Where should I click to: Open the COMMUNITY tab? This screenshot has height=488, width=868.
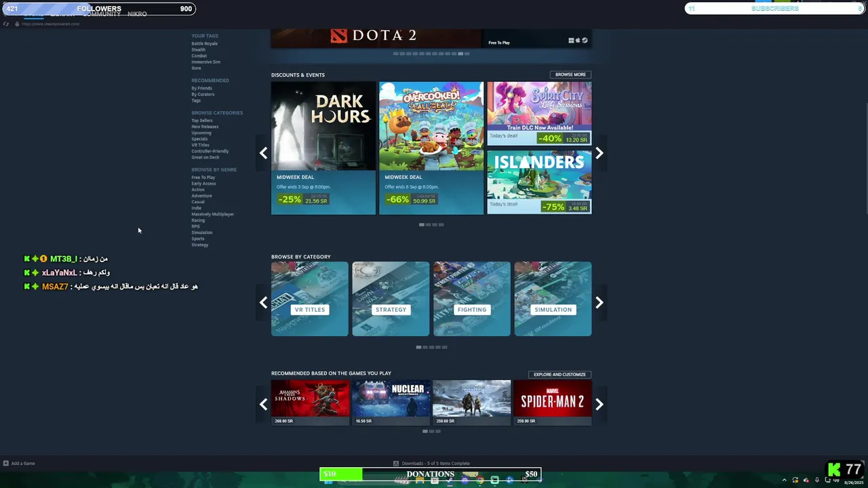[102, 14]
